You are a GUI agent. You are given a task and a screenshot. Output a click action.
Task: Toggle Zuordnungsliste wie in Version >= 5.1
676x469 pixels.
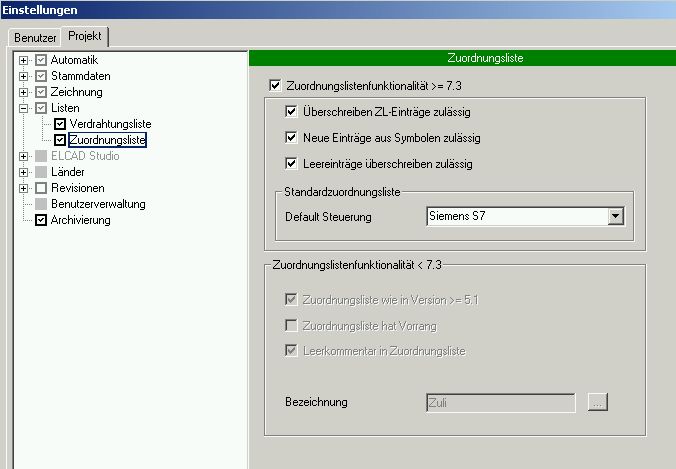291,299
